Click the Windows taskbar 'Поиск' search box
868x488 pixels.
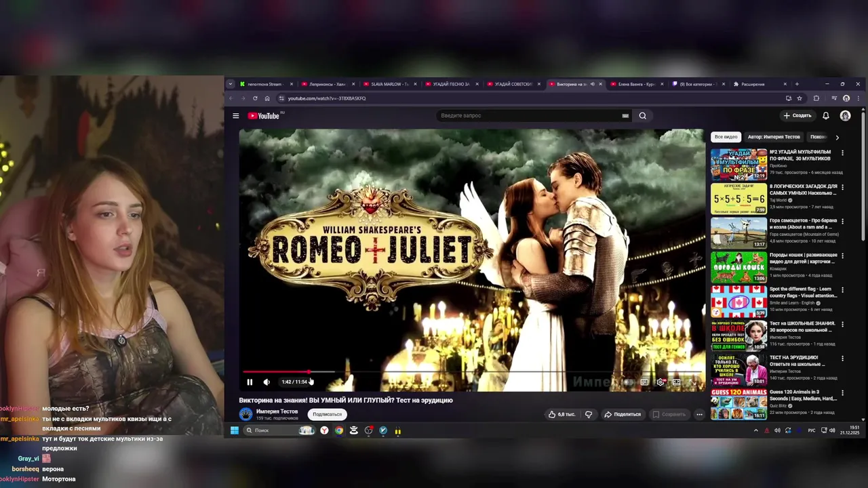coord(279,430)
